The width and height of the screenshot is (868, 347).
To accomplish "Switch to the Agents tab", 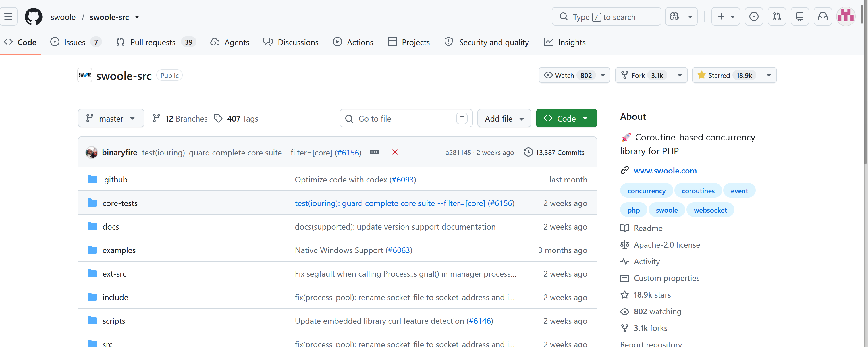I will click(x=230, y=42).
